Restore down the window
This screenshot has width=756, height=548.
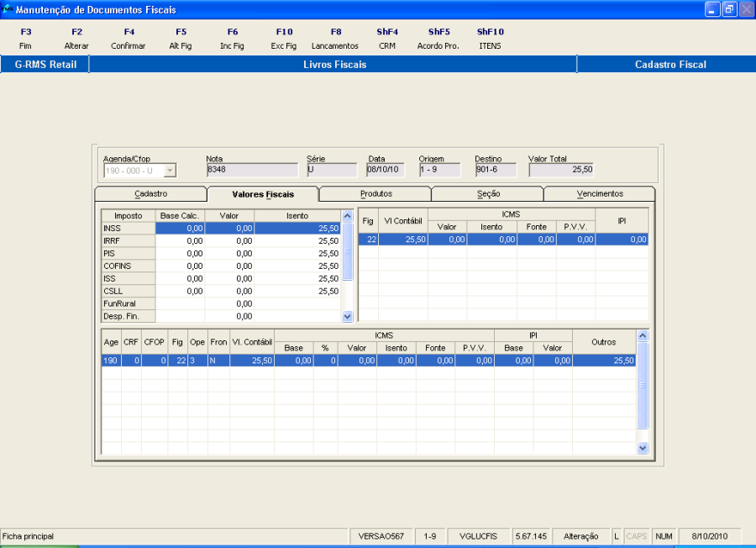tap(729, 9)
